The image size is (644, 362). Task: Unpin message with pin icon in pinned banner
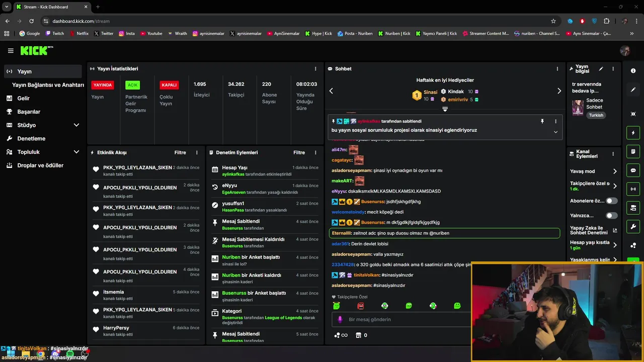[542, 121]
